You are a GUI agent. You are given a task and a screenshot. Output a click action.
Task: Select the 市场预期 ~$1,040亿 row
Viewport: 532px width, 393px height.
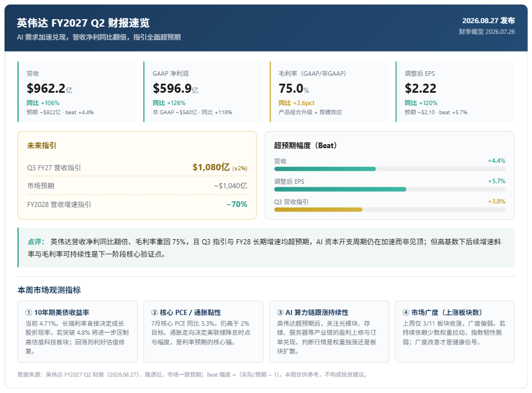pyautogui.click(x=137, y=186)
